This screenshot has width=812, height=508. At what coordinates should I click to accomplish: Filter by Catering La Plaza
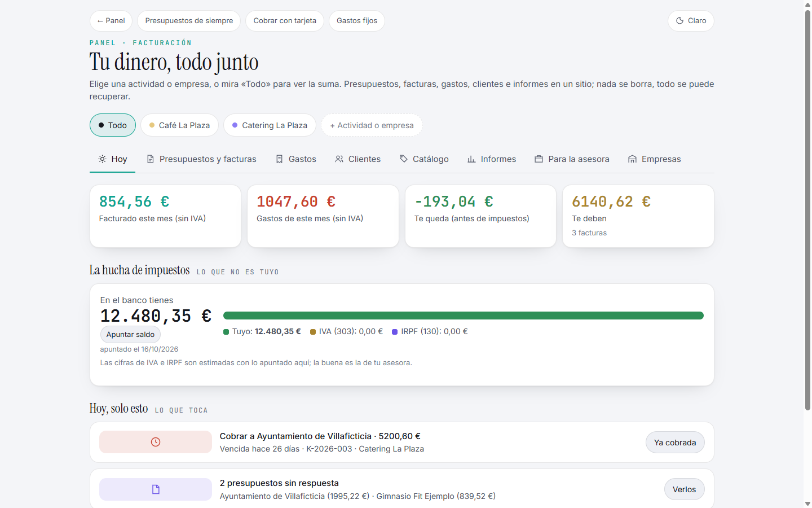point(270,125)
